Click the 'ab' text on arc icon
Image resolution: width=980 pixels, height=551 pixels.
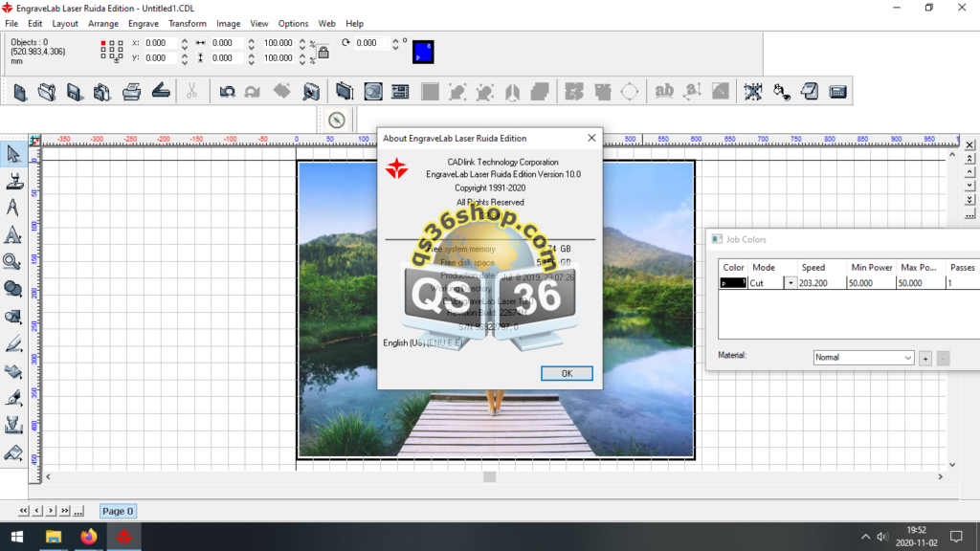tap(664, 92)
